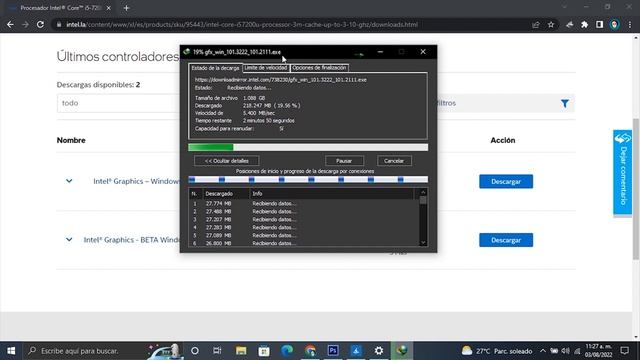
Task: Open the download manager taskbar icon
Action: point(402,351)
